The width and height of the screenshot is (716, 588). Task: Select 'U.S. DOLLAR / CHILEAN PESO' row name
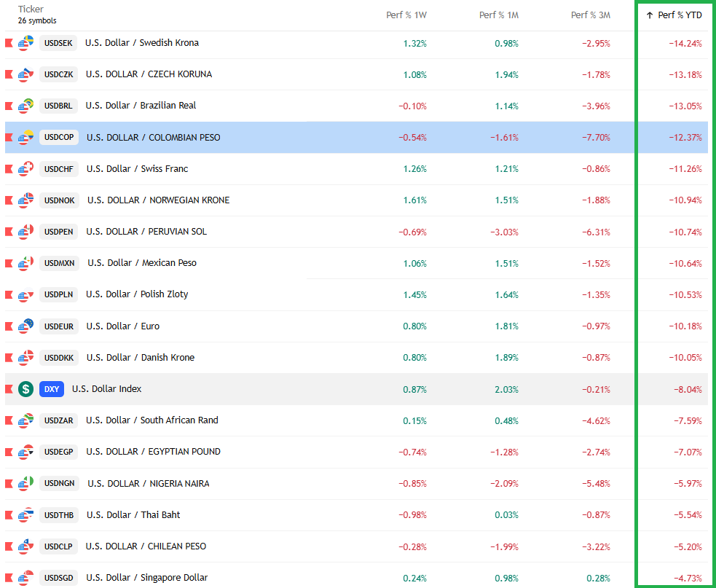pyautogui.click(x=146, y=546)
